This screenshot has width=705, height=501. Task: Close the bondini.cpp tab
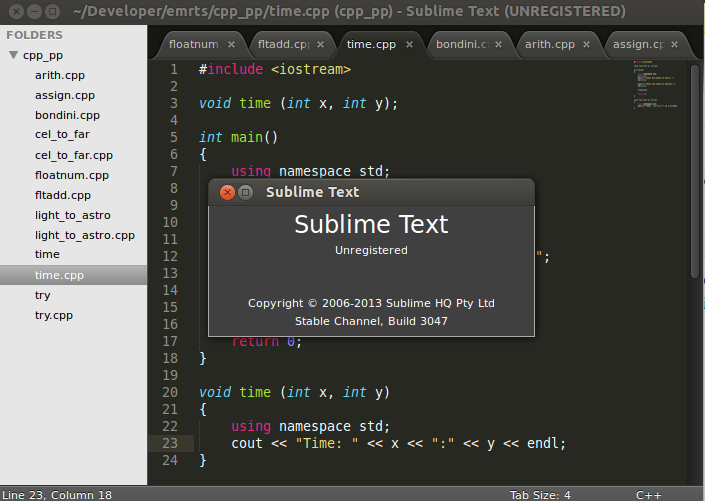click(498, 45)
